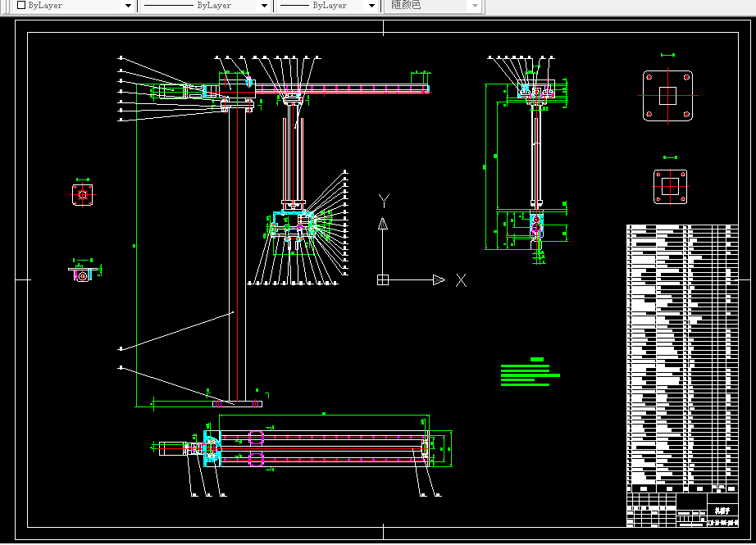Select the upper magenta slot in the bottom plan view
Viewport: 756px width, 545px height.
click(256, 438)
